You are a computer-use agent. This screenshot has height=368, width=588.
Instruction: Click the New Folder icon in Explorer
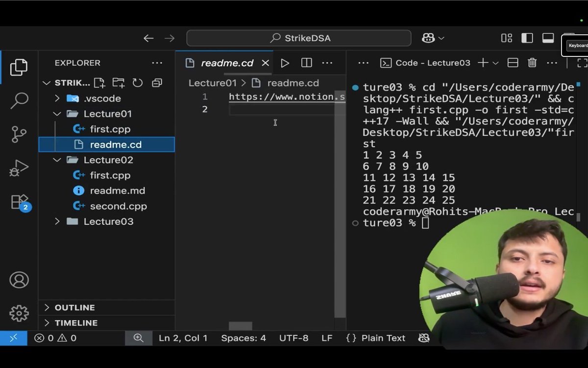click(118, 82)
